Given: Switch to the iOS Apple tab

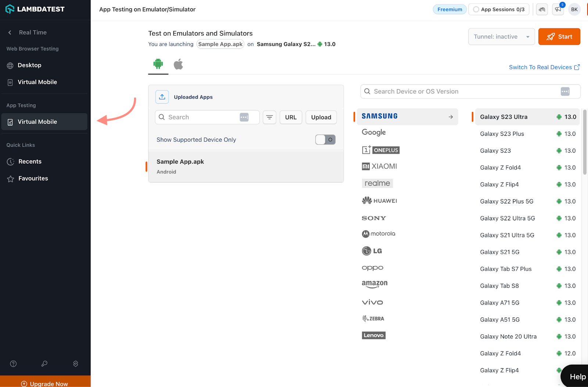Looking at the screenshot, I should [x=178, y=64].
